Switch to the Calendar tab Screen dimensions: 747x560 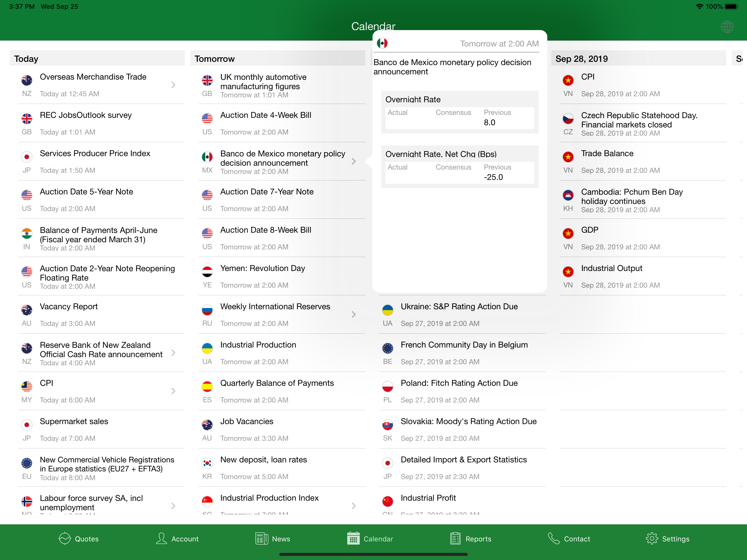click(370, 538)
